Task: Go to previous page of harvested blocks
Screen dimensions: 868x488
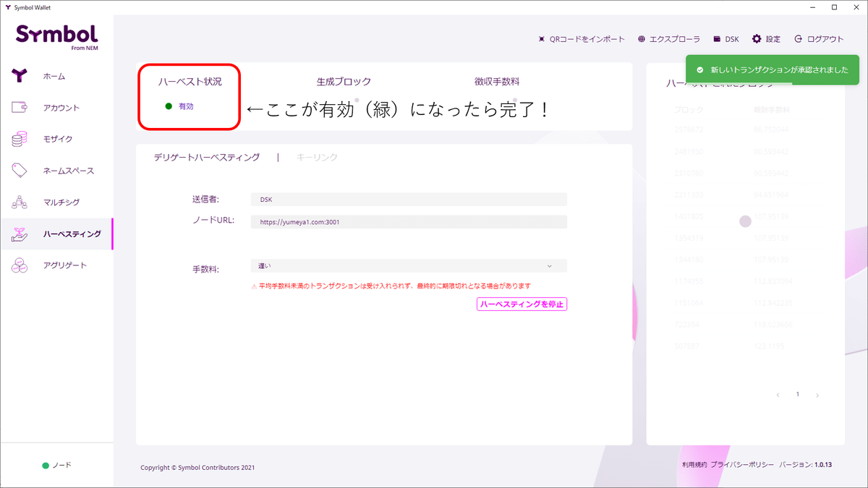Action: [778, 395]
